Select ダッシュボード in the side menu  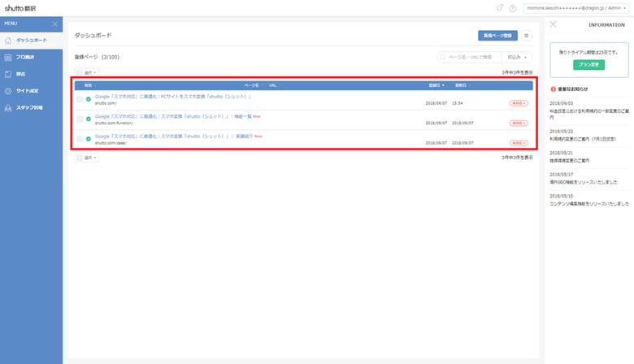pyautogui.click(x=31, y=41)
